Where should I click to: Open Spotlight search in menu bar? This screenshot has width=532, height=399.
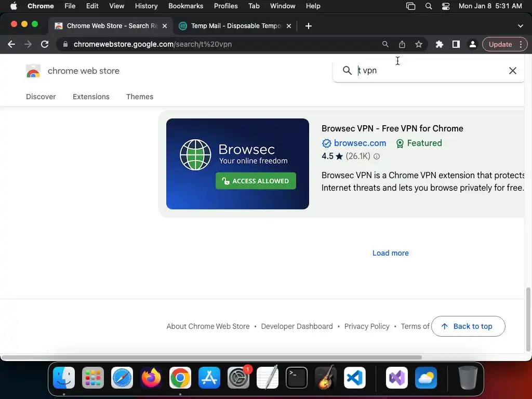tap(429, 6)
